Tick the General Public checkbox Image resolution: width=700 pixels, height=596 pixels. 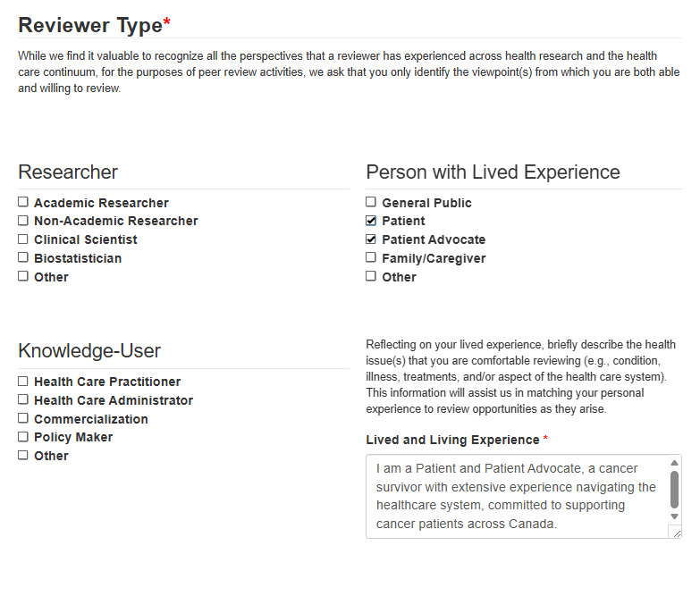(371, 202)
